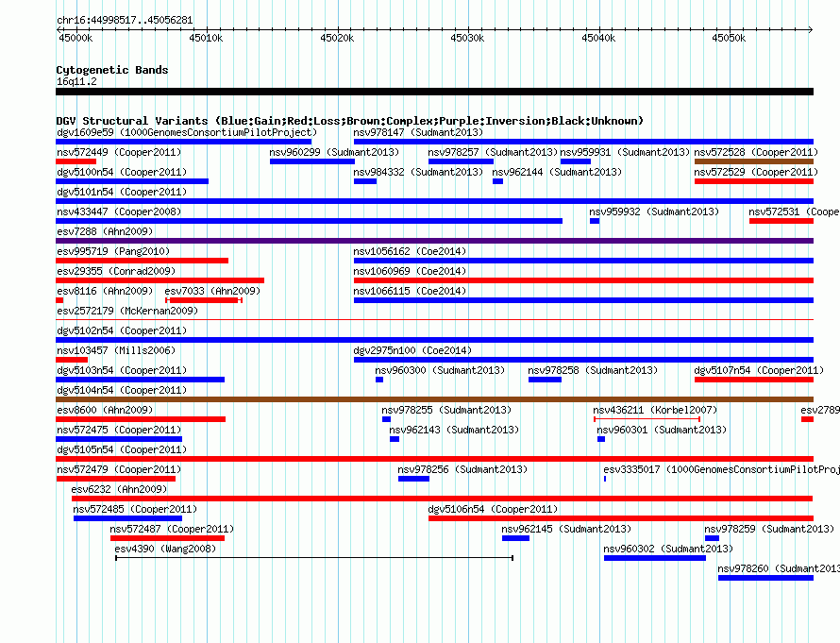Screen dimensions: 840x643
Task: Open the nsv978256 Sudmant2013 variant
Action: 462,469
